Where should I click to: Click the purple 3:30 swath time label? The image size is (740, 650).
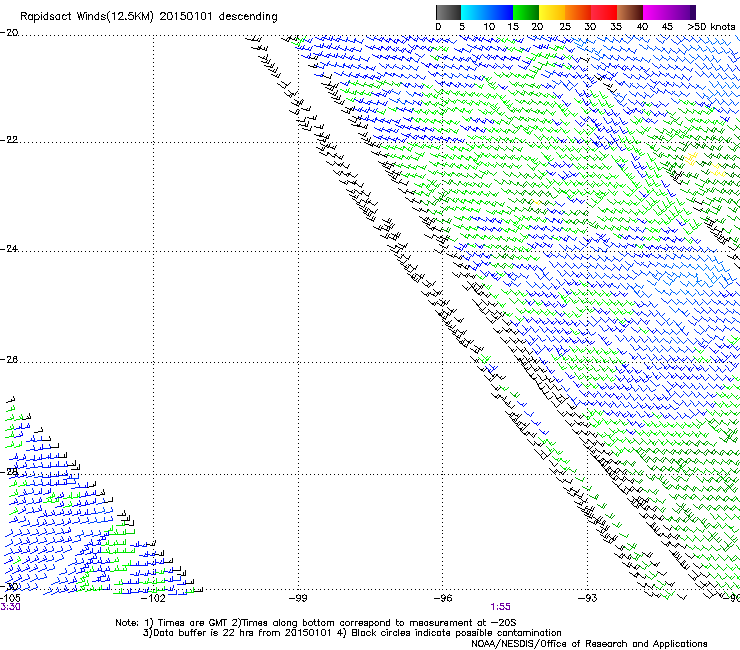(x=10, y=607)
